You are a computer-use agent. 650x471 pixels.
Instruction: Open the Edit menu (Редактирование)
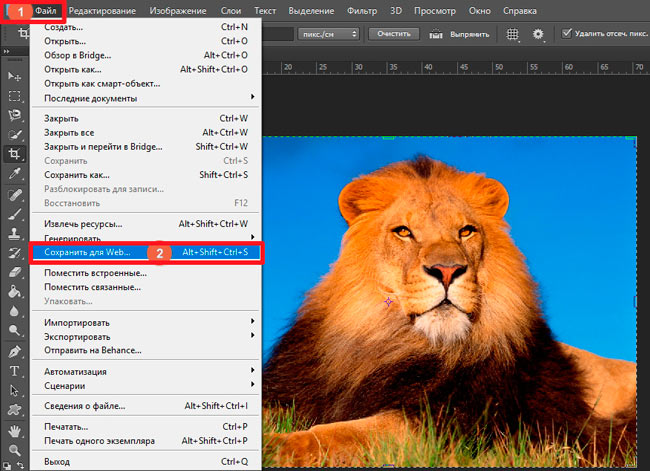(102, 11)
